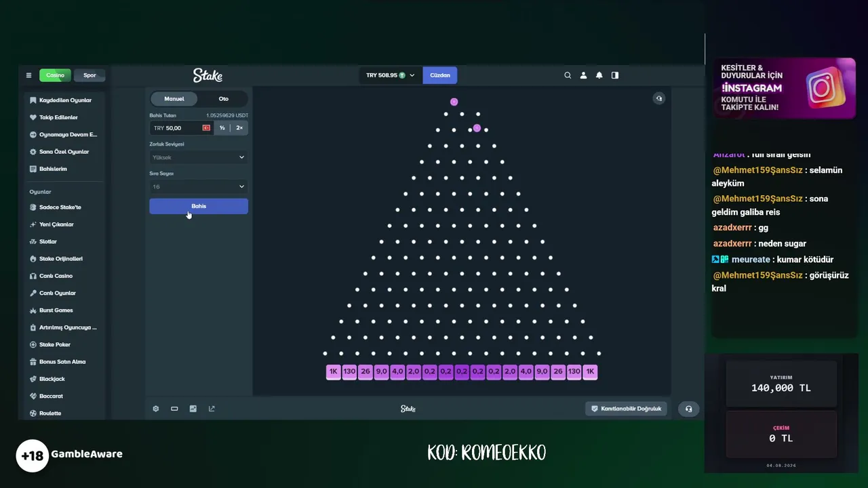Open Stake Poker in the sidebar

point(55,344)
